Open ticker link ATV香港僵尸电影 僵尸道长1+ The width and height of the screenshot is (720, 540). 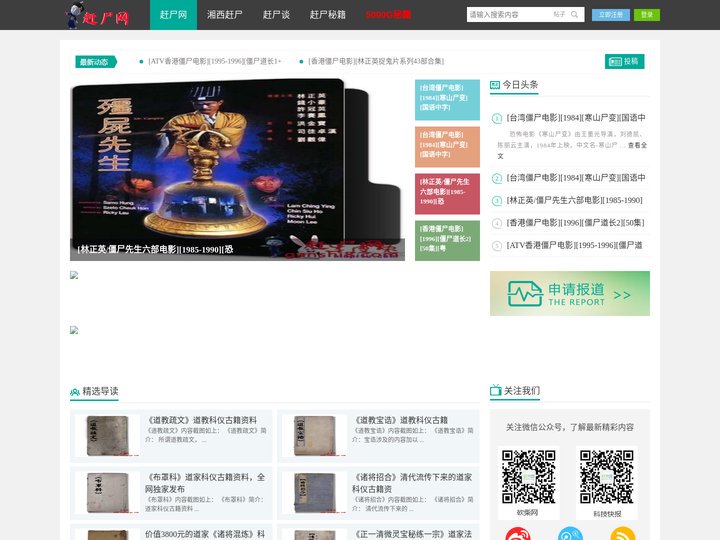tap(215, 61)
